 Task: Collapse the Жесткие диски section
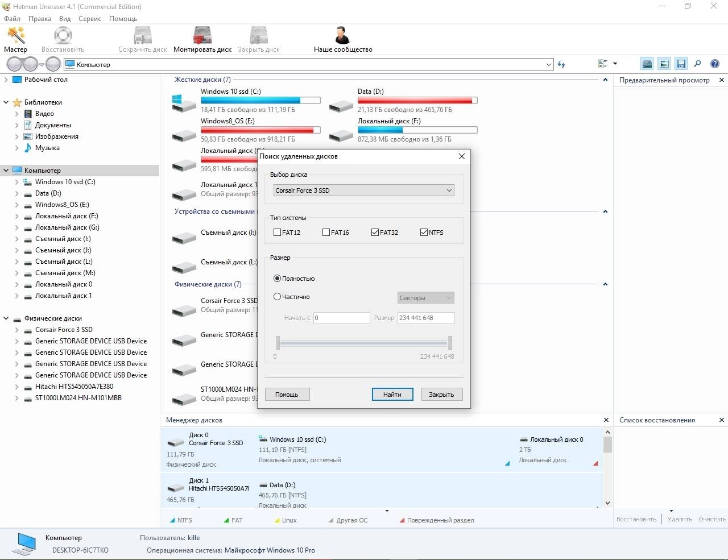(605, 80)
